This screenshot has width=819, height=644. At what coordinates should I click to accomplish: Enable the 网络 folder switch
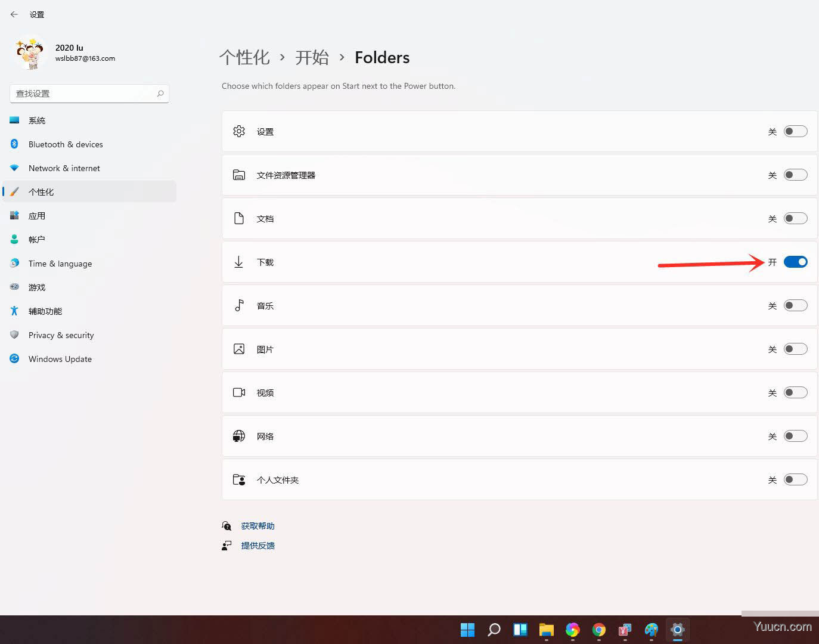click(x=795, y=436)
